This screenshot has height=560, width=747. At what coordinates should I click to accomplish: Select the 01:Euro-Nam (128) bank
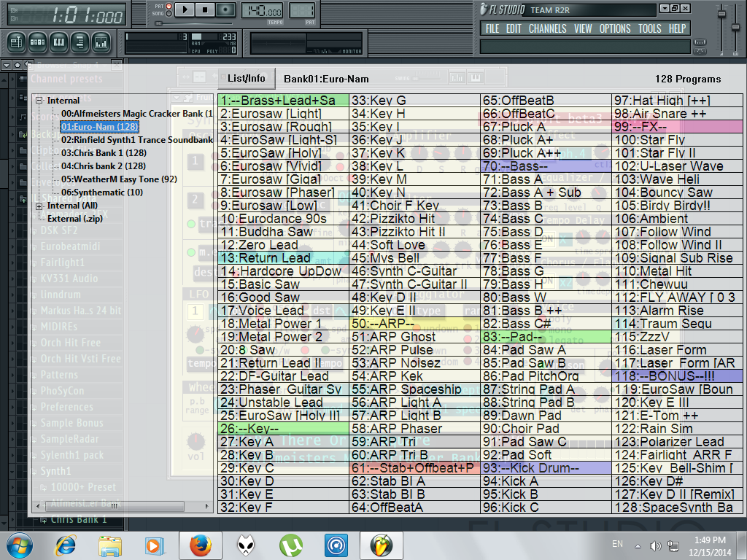pyautogui.click(x=99, y=127)
